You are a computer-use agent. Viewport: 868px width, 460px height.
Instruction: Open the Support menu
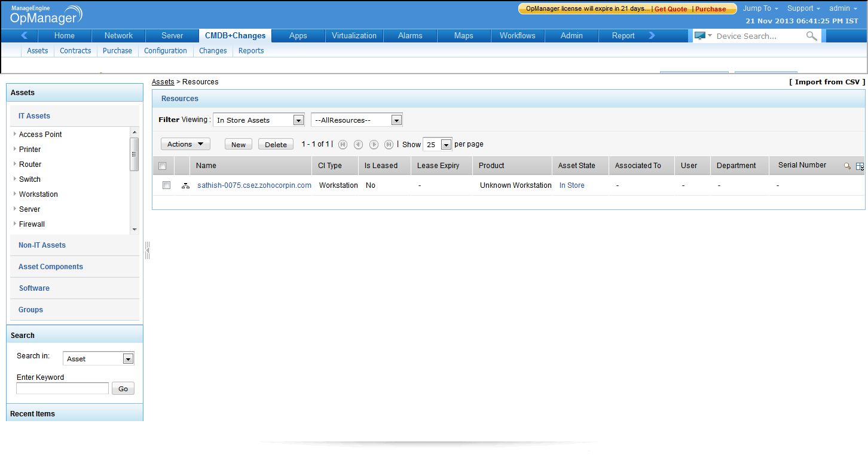[x=803, y=8]
